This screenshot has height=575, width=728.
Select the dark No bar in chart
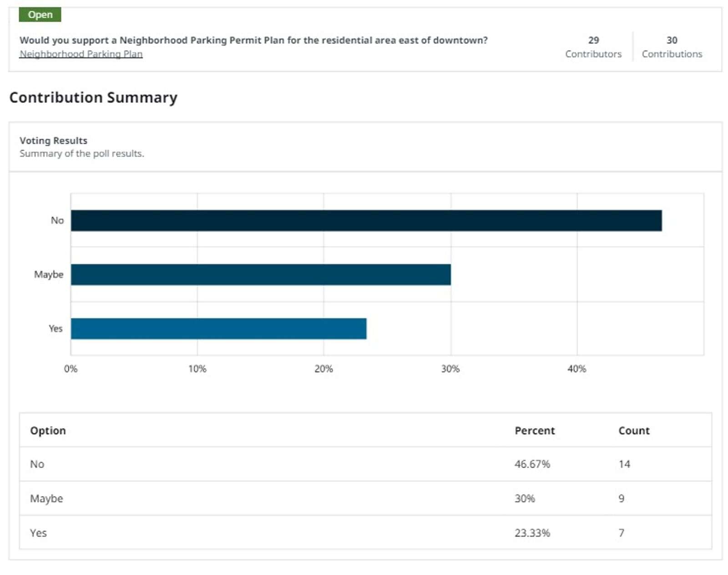(x=366, y=220)
